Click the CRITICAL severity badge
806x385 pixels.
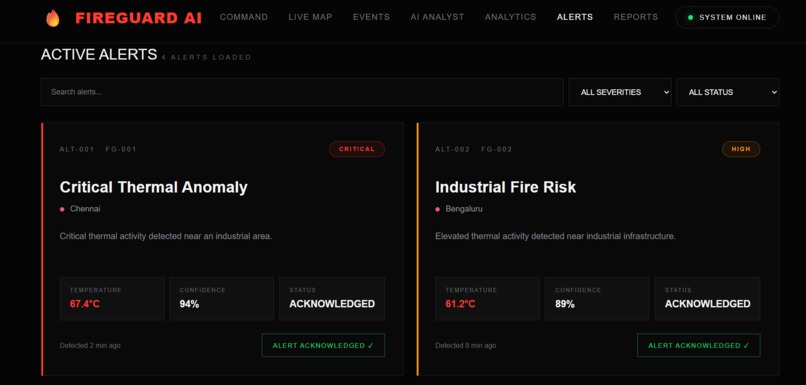357,149
